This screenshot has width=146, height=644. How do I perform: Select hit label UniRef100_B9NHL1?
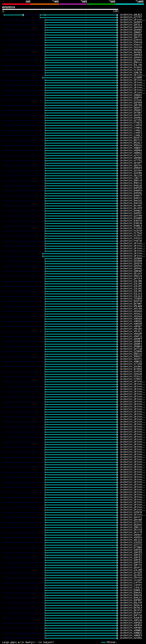tap(131, 590)
